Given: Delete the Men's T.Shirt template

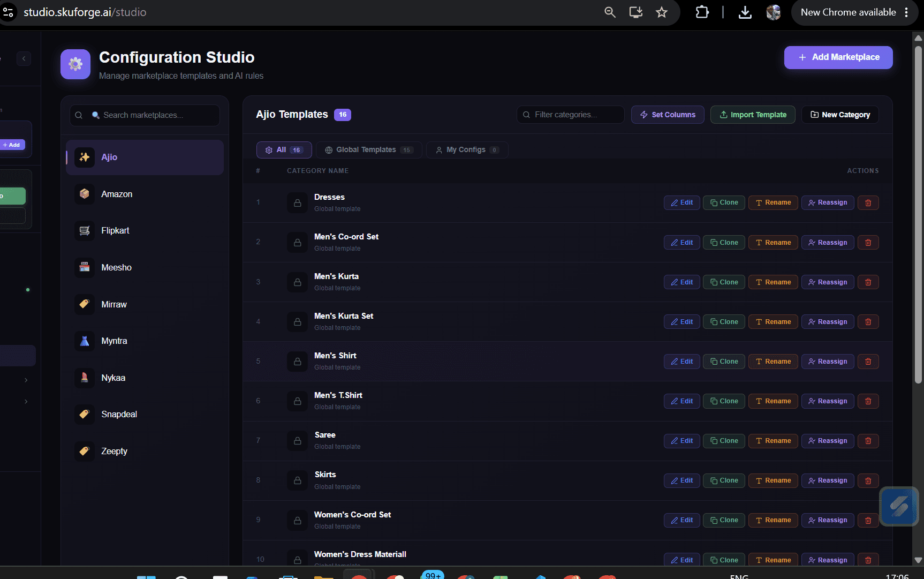Looking at the screenshot, I should [868, 401].
